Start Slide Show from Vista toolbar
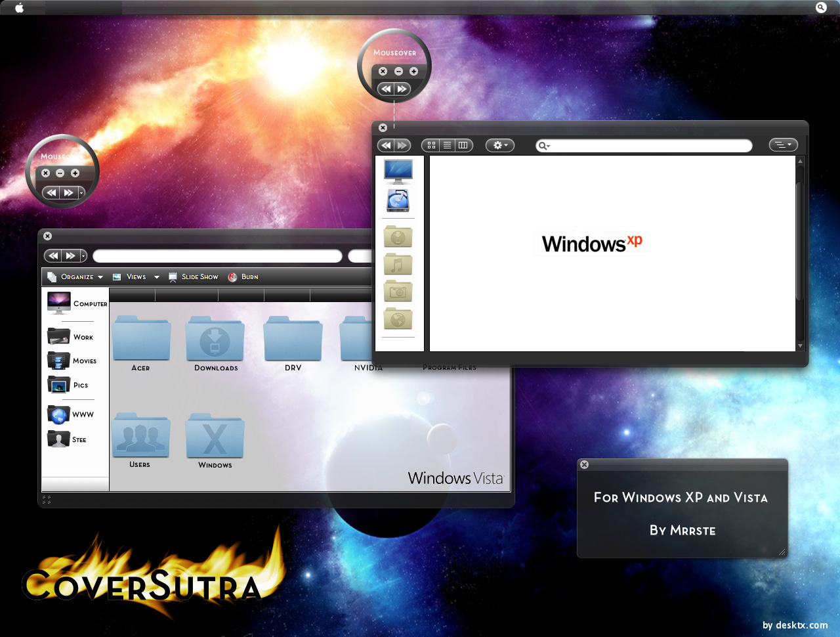 pyautogui.click(x=193, y=277)
